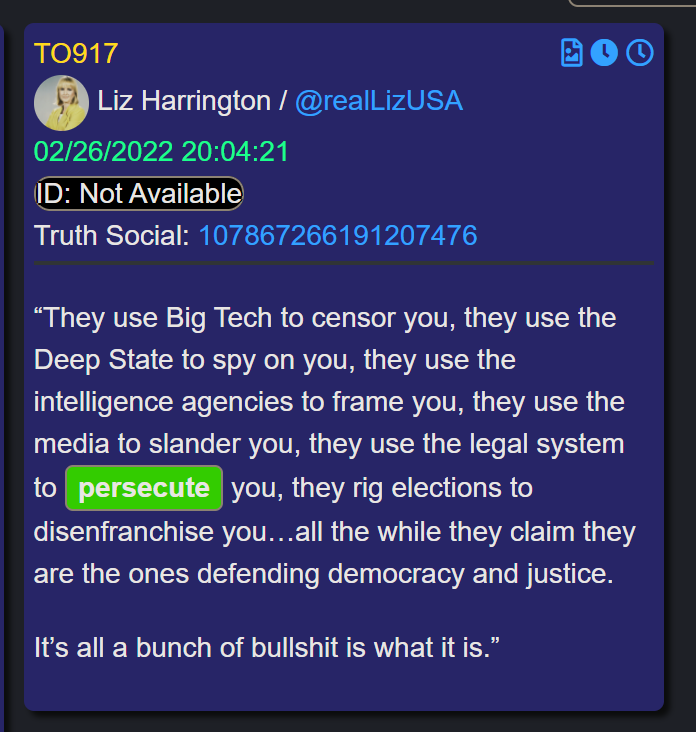Open Liz Harrington's profile avatar
The width and height of the screenshot is (696, 732).
tap(61, 103)
